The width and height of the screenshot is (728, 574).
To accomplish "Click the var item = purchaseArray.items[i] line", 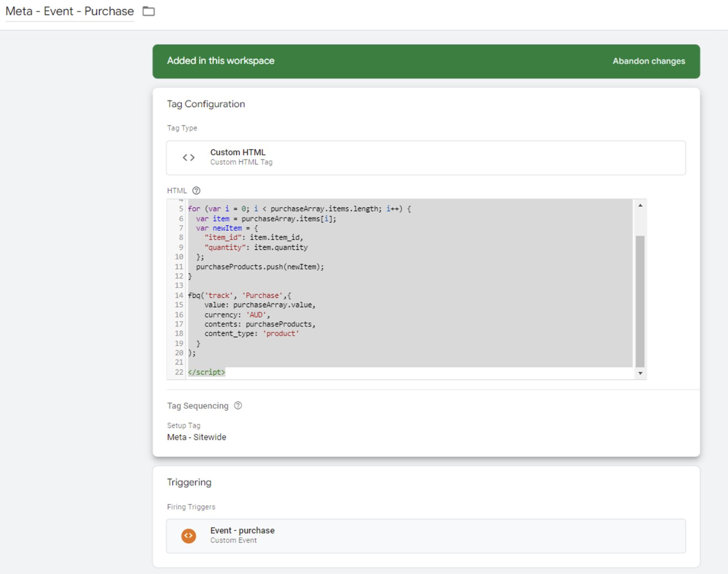I will 266,219.
